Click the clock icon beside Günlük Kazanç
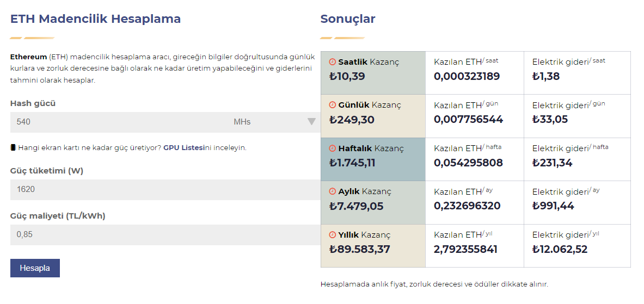The height and width of the screenshot is (304, 644). (x=333, y=105)
